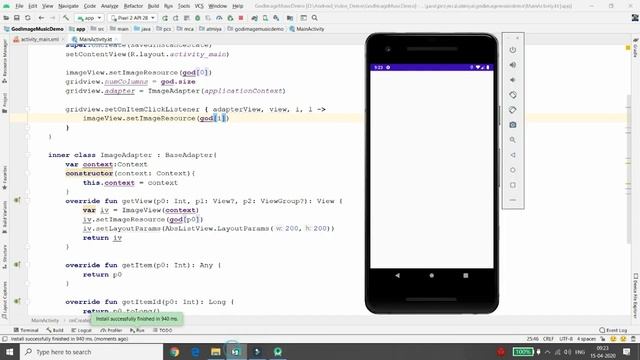
Task: Open the Run tool window
Action: tap(137, 330)
